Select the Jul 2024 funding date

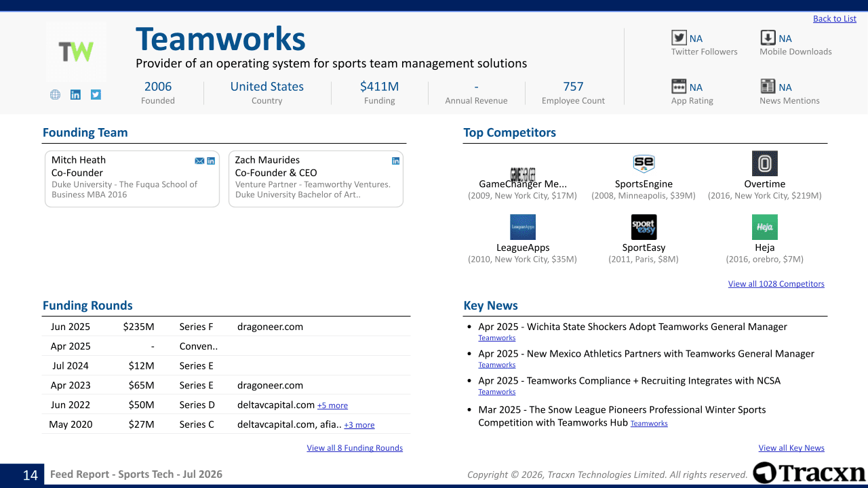[71, 366]
